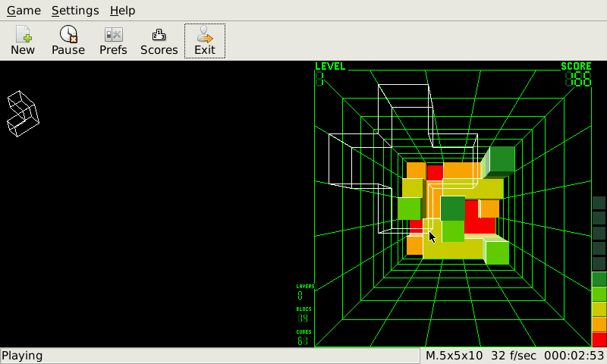Click the LEVEL indicator display
This screenshot has height=364, width=607.
pyautogui.click(x=320, y=79)
